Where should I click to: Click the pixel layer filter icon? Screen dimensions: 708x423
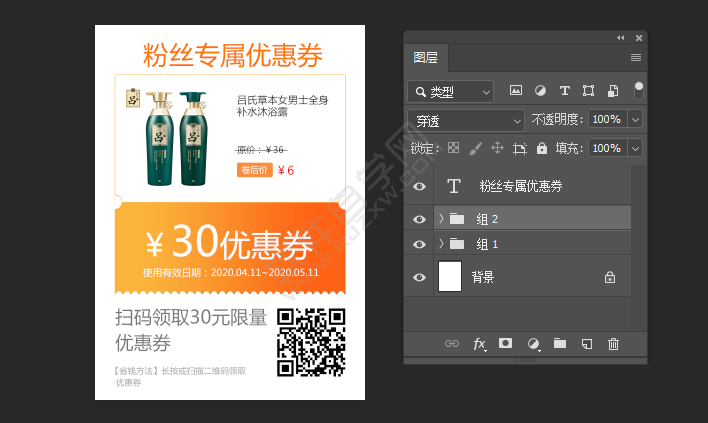[x=517, y=91]
